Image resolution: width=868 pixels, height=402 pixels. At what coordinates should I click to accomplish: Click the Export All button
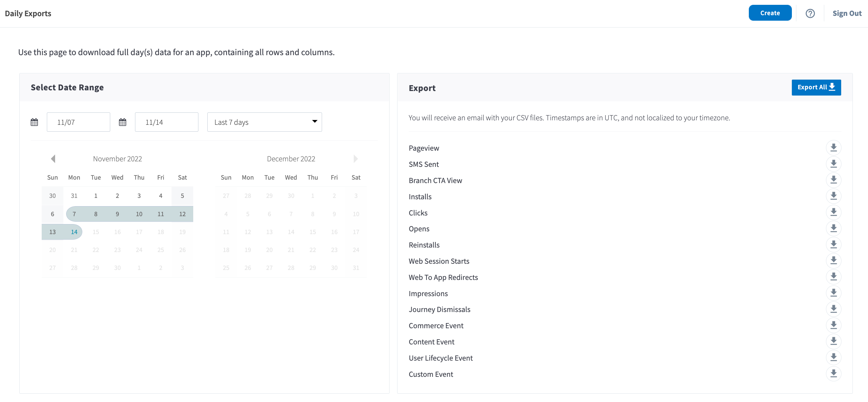coord(816,88)
